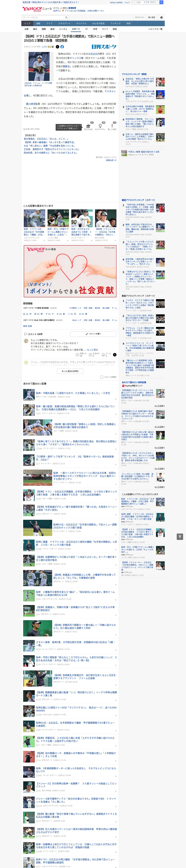React with 新しい視点 exclamation icon

[x=112, y=126]
